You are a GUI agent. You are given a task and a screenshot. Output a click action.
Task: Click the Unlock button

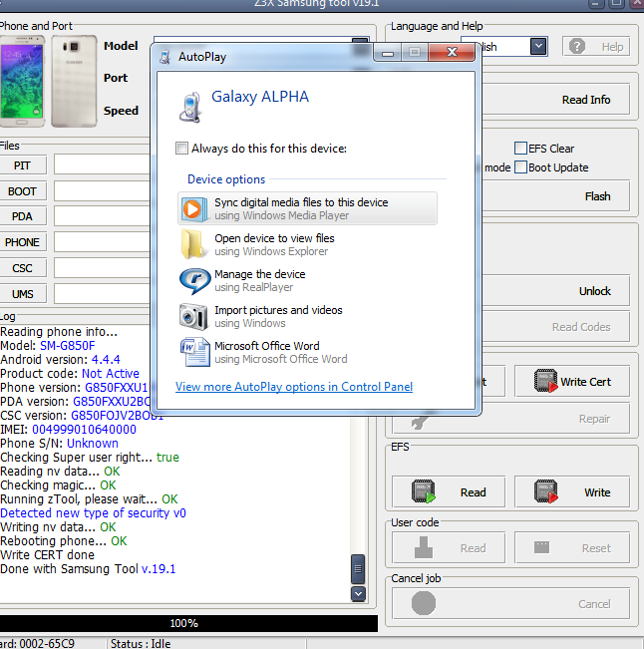556,290
